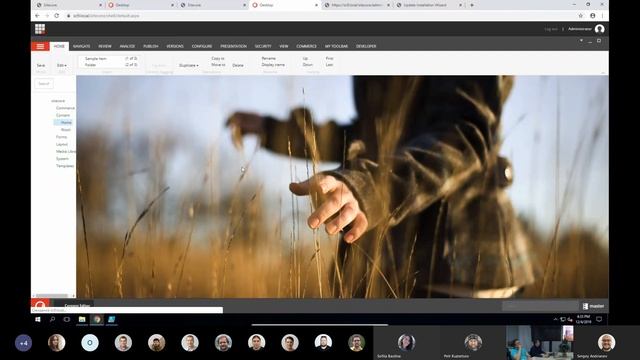
Task: Select the Forms tree node
Action: 61,137
